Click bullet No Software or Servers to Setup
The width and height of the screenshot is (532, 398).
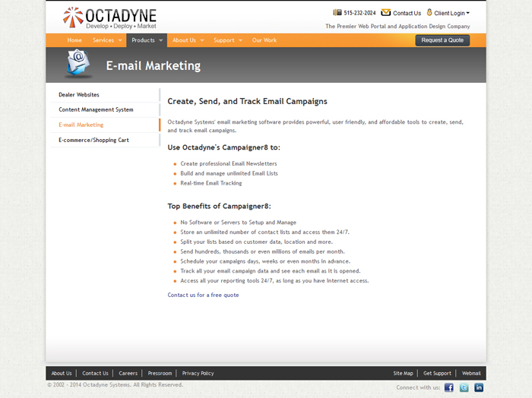pos(238,223)
